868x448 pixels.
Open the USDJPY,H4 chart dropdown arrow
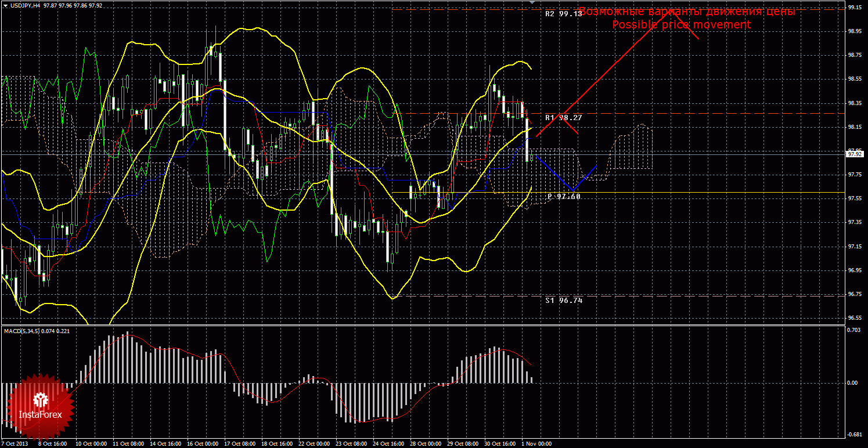pos(5,5)
